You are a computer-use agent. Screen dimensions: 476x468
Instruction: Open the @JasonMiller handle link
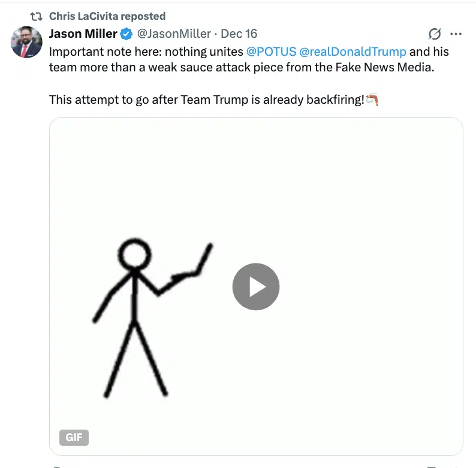click(x=174, y=34)
